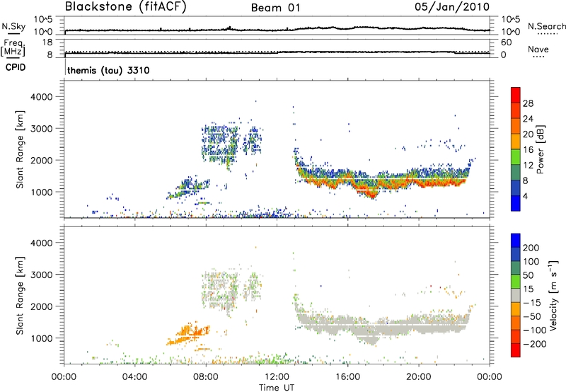Click the '4000' tick in the power panel
The width and height of the screenshot is (566, 392).
click(42, 97)
